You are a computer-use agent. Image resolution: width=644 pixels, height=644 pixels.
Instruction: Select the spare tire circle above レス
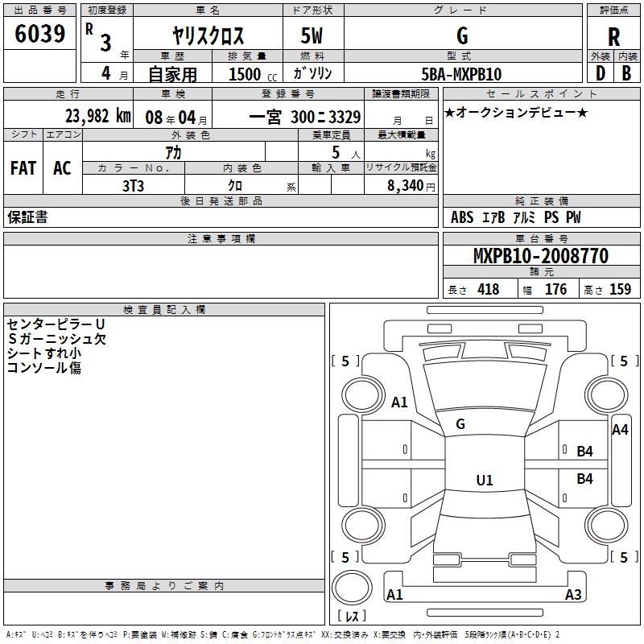coord(352,587)
